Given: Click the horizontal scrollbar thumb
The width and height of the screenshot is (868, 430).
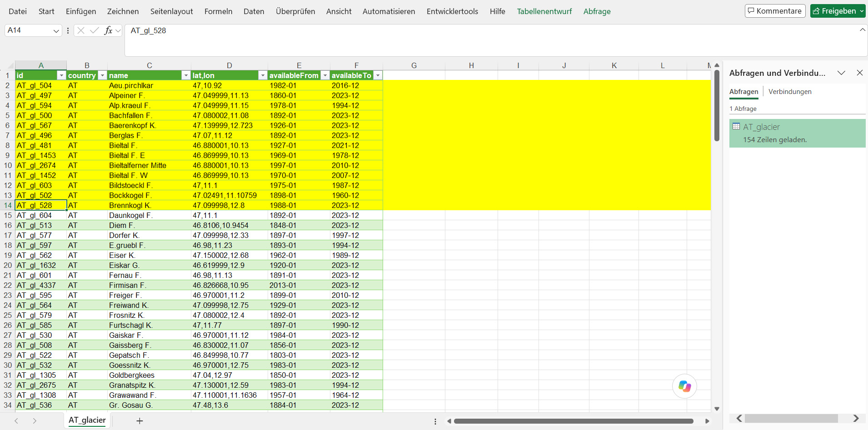Looking at the screenshot, I should 574,421.
